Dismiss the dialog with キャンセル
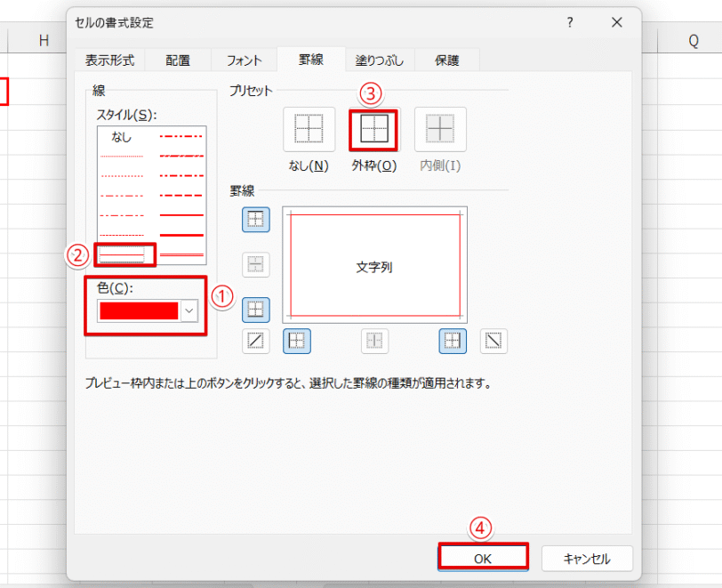The height and width of the screenshot is (588, 722). tap(587, 559)
